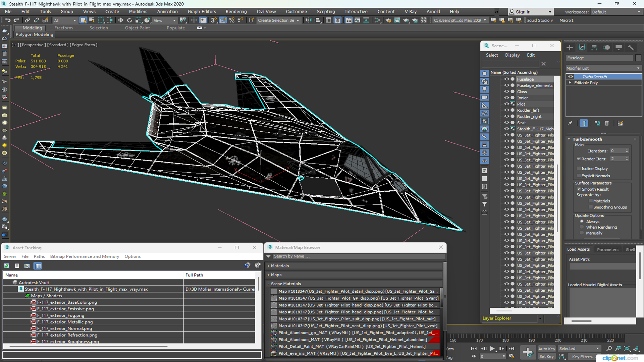Toggle visibility eye for Glass object
The image size is (644, 362).
tap(506, 92)
